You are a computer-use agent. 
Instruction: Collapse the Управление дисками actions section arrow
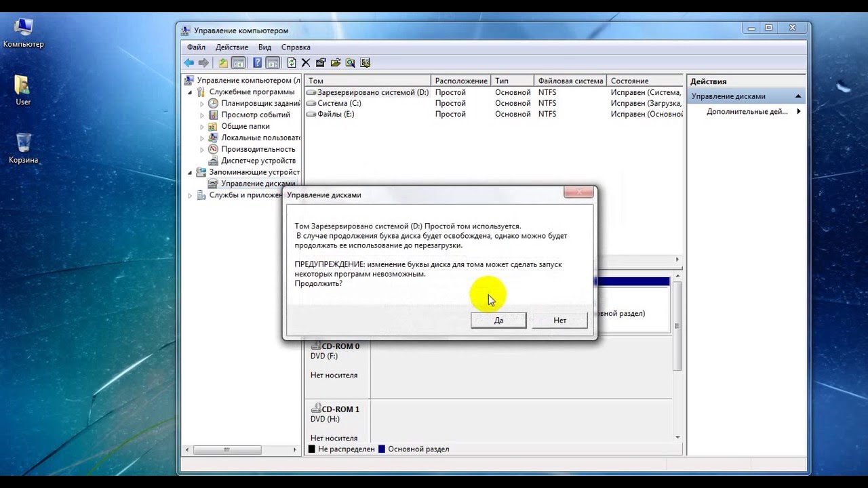[798, 96]
